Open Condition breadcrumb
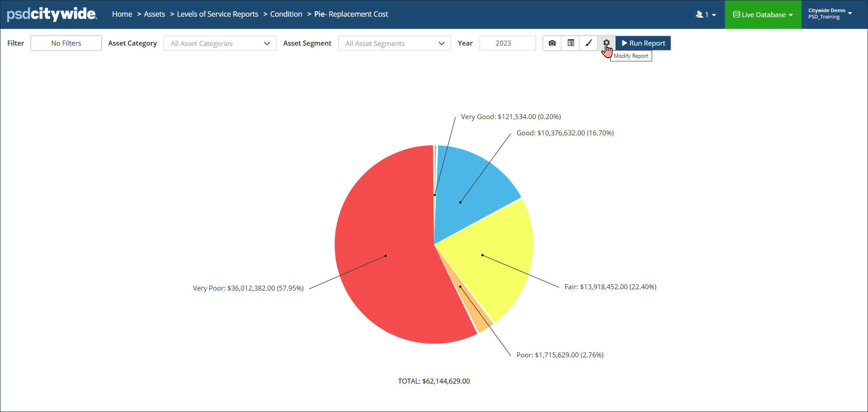868x412 pixels. 286,14
